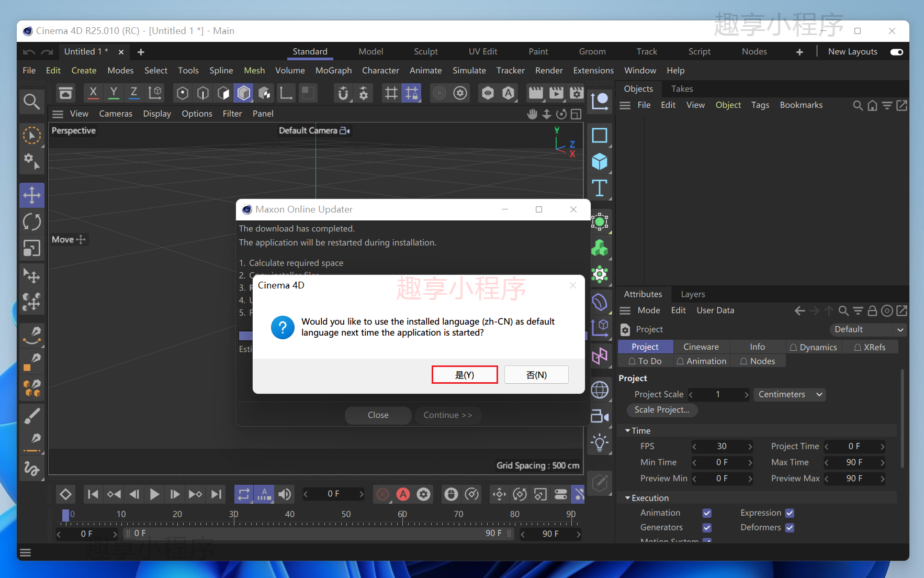924x578 pixels.
Task: Toggle the Y axis lock
Action: click(x=114, y=93)
